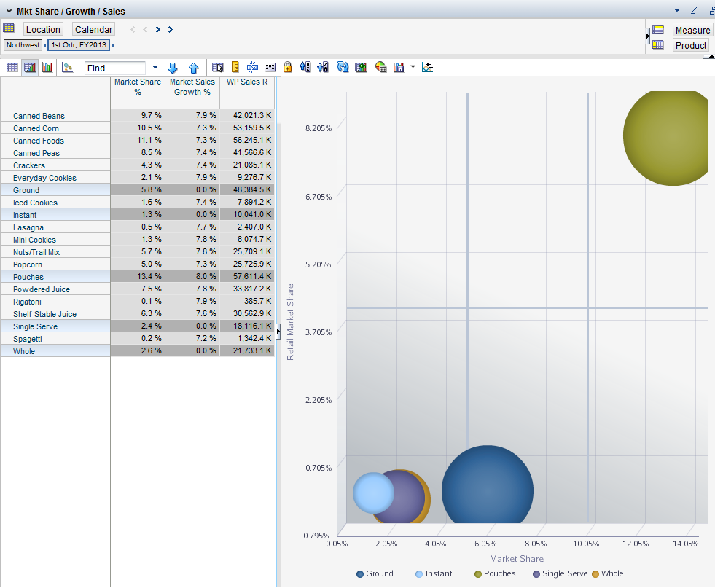Click the lock icon in toolbar
Viewport: 715px width, 588px height.
[x=287, y=68]
